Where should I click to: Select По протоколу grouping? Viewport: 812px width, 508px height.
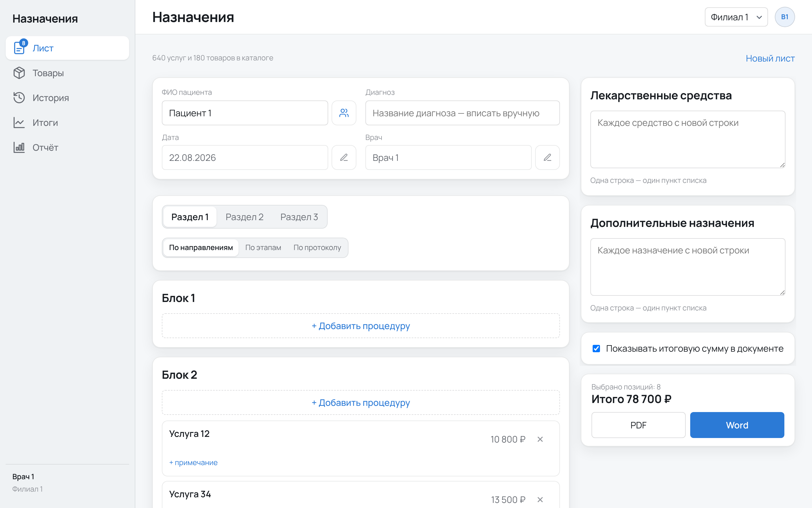pos(317,248)
